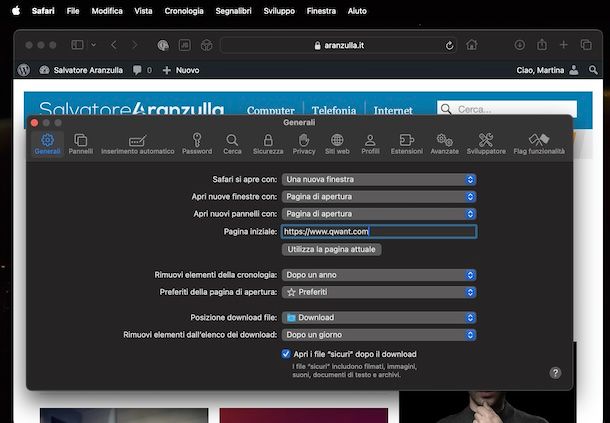
Task: Click Nuovo in WordPress admin bar
Action: (181, 70)
